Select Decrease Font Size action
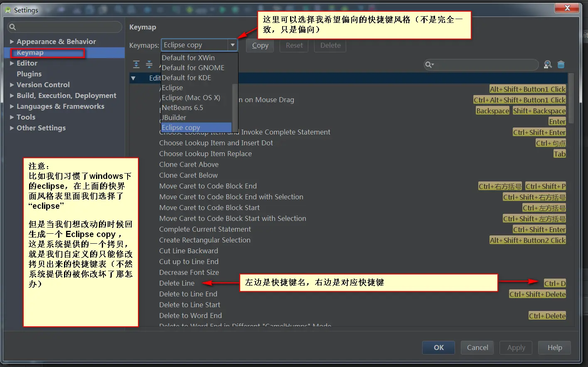The width and height of the screenshot is (588, 367). (189, 272)
